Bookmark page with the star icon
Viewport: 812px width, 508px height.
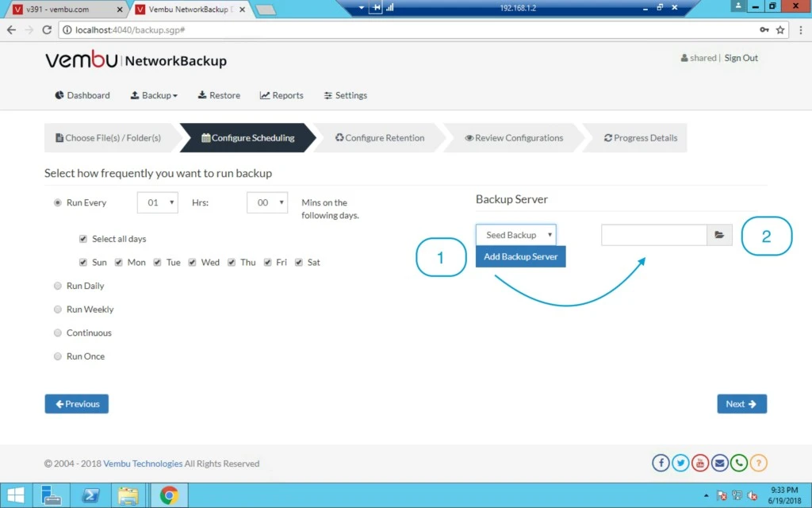click(780, 30)
